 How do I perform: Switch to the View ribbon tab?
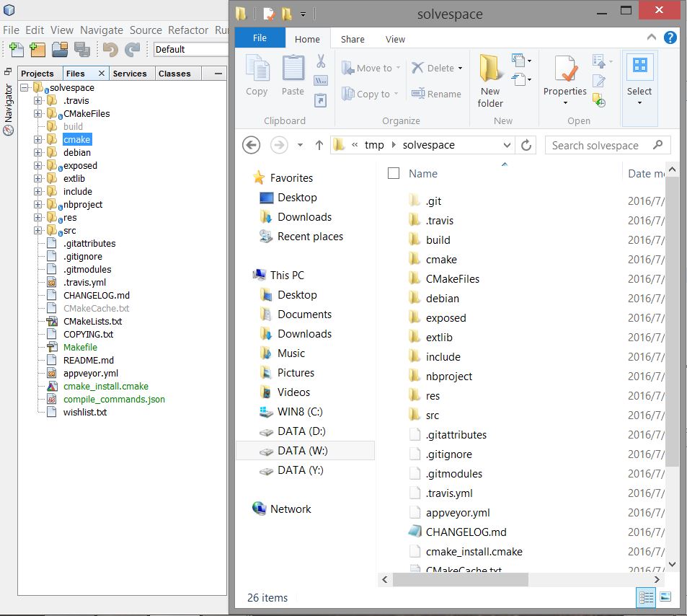pyautogui.click(x=395, y=40)
